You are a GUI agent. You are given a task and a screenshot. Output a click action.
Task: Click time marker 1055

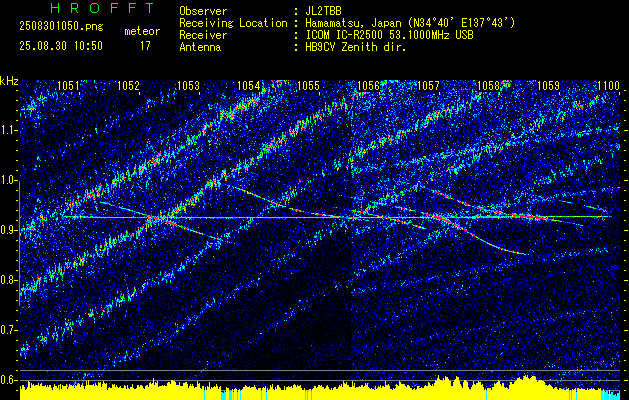pos(308,86)
